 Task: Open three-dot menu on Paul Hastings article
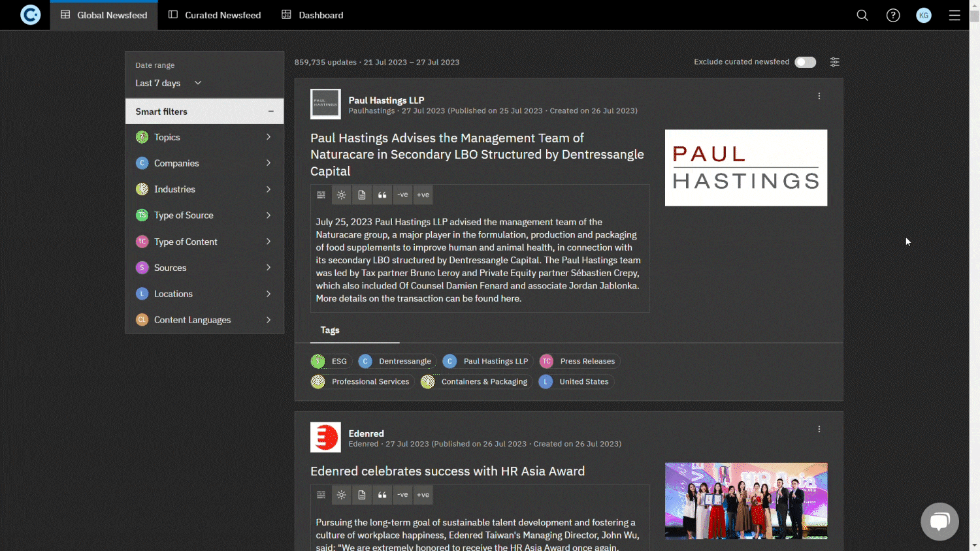click(x=819, y=96)
